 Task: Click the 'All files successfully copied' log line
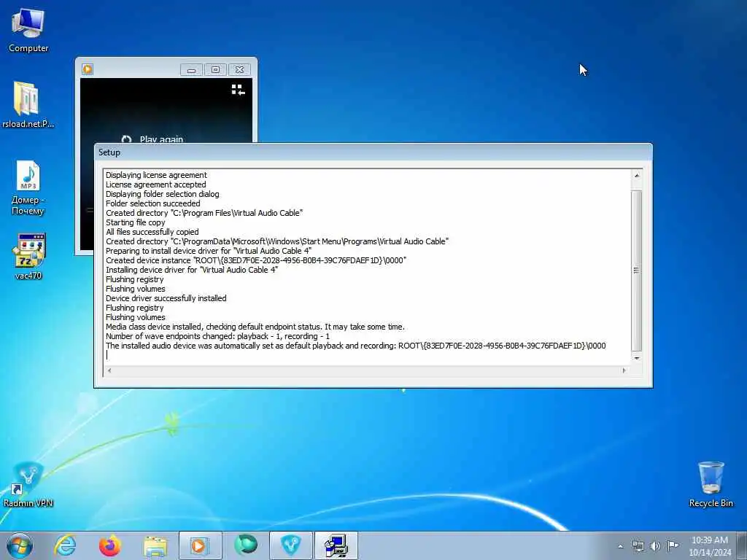152,232
